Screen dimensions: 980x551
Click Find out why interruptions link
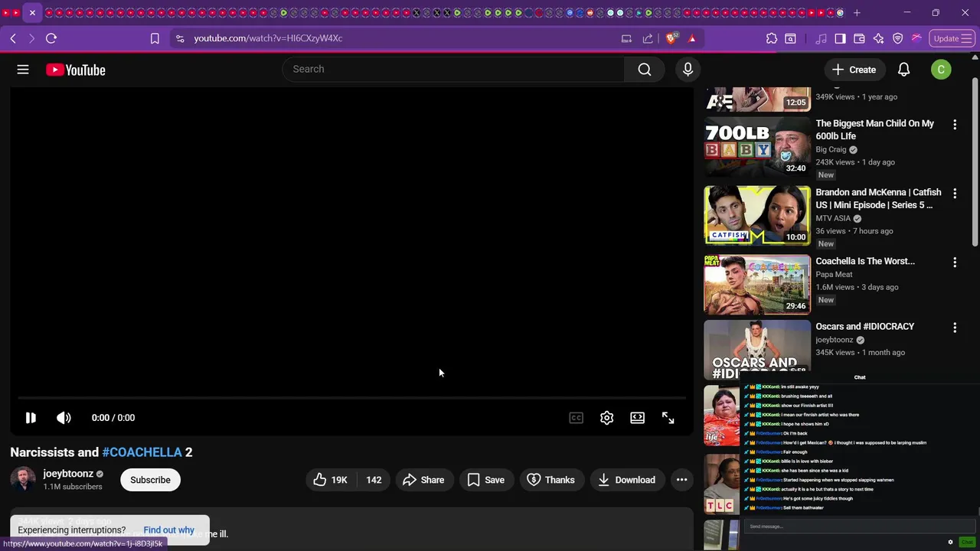click(x=168, y=530)
